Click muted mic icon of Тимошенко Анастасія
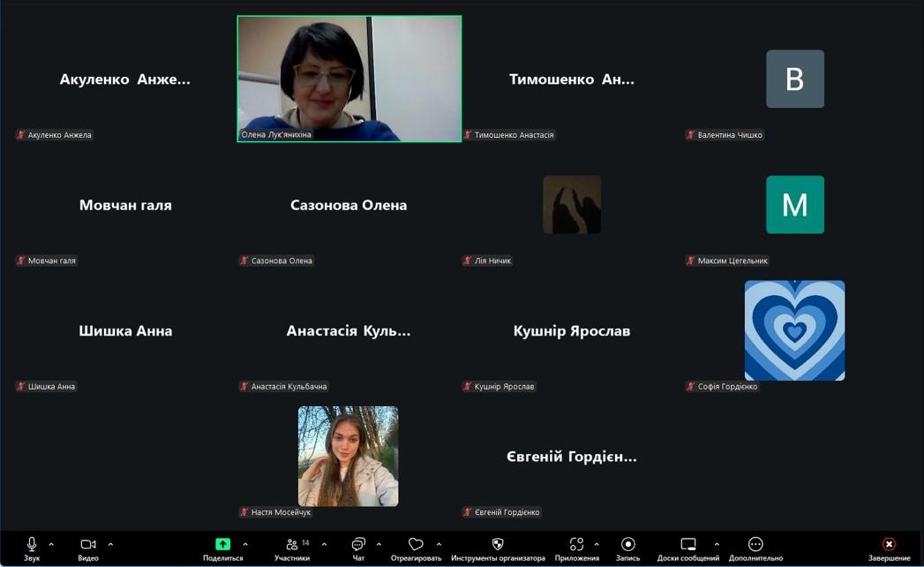Screen dimensions: 924x567 tap(468, 134)
